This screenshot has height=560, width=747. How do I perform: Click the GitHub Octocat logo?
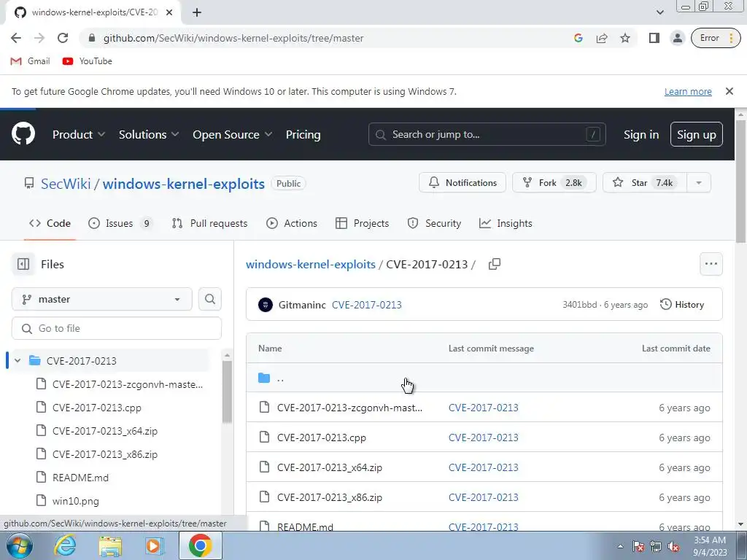(x=23, y=134)
